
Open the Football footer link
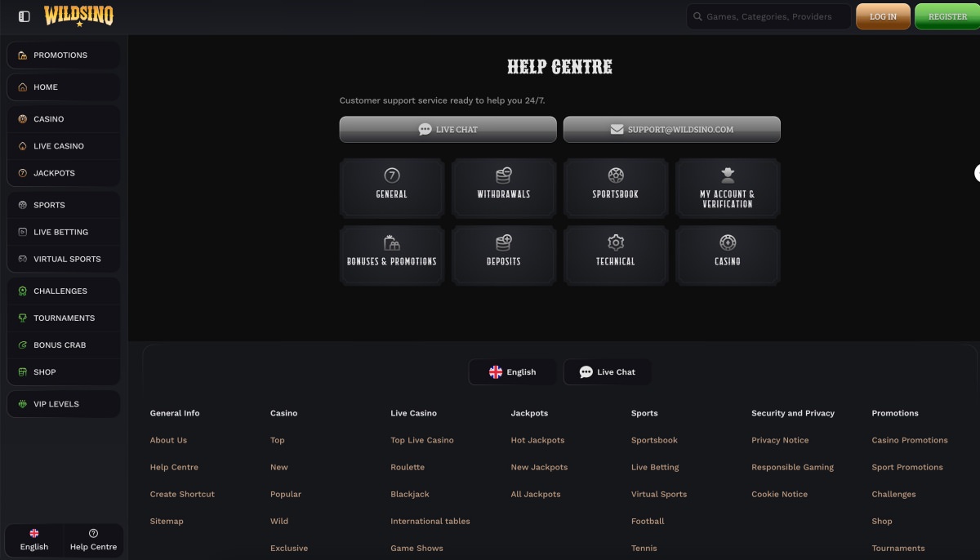[x=648, y=521]
